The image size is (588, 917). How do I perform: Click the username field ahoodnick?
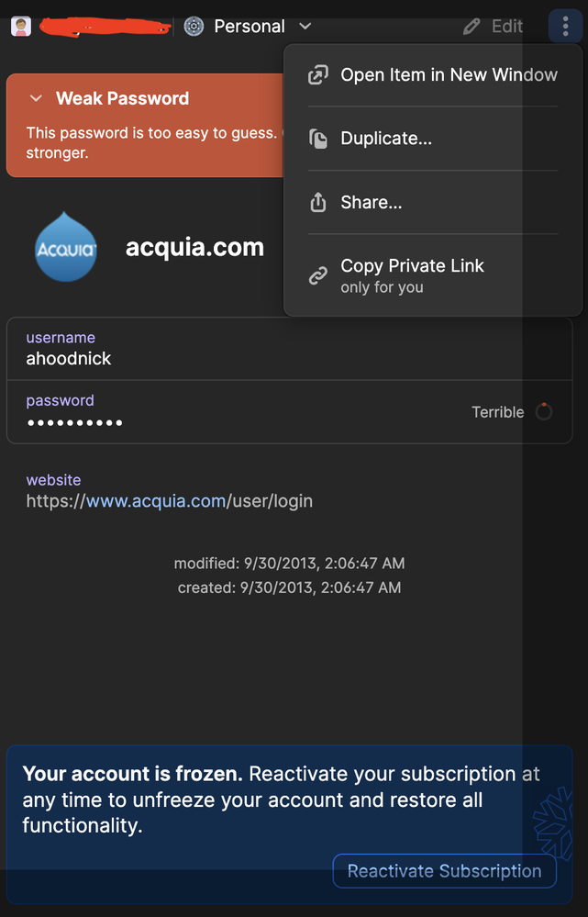(69, 359)
